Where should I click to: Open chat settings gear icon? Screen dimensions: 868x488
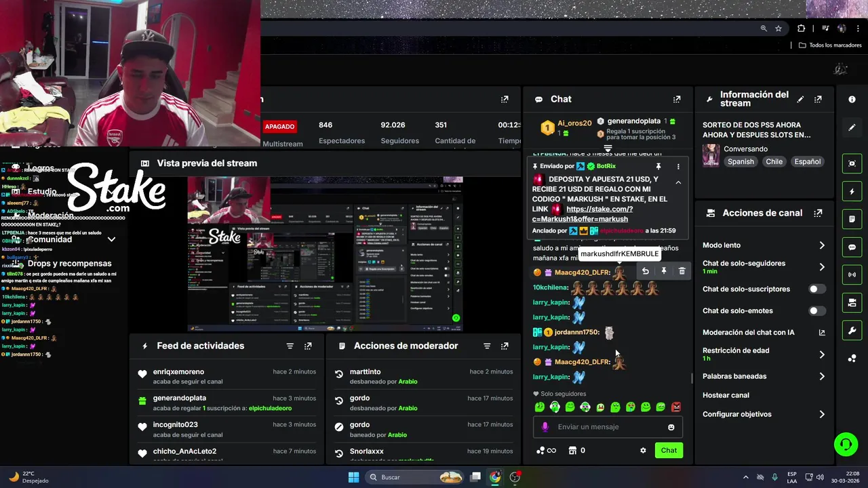click(x=643, y=450)
